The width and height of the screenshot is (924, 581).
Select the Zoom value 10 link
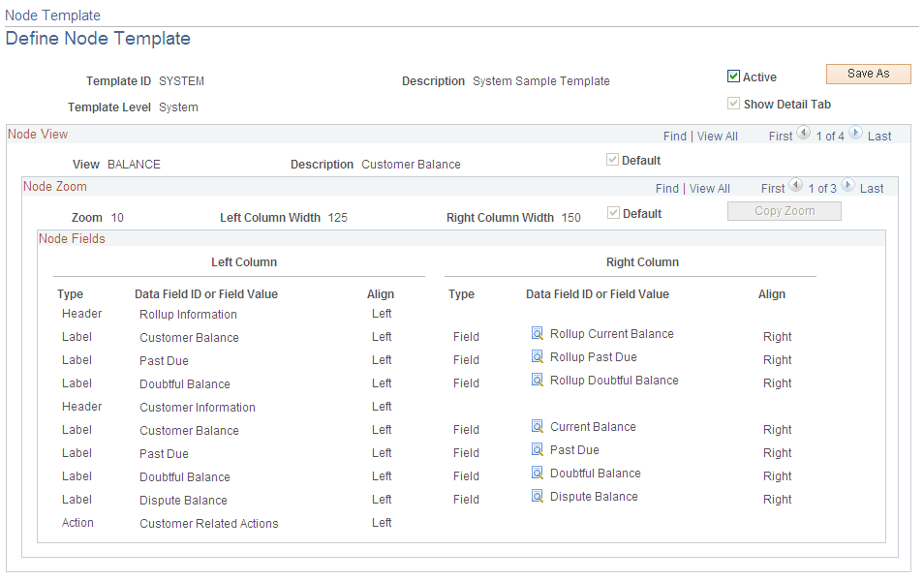tap(117, 217)
